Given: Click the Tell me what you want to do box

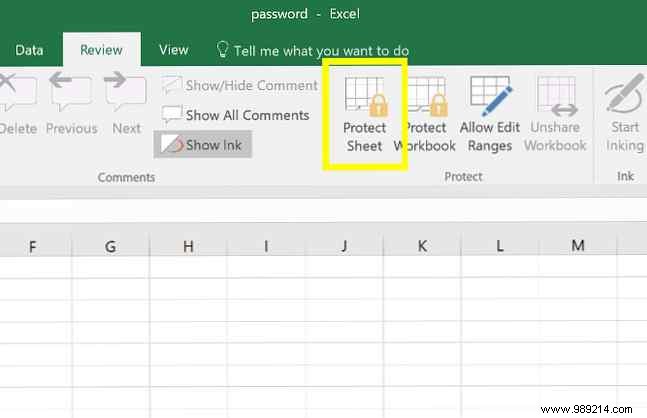Looking at the screenshot, I should click(321, 51).
